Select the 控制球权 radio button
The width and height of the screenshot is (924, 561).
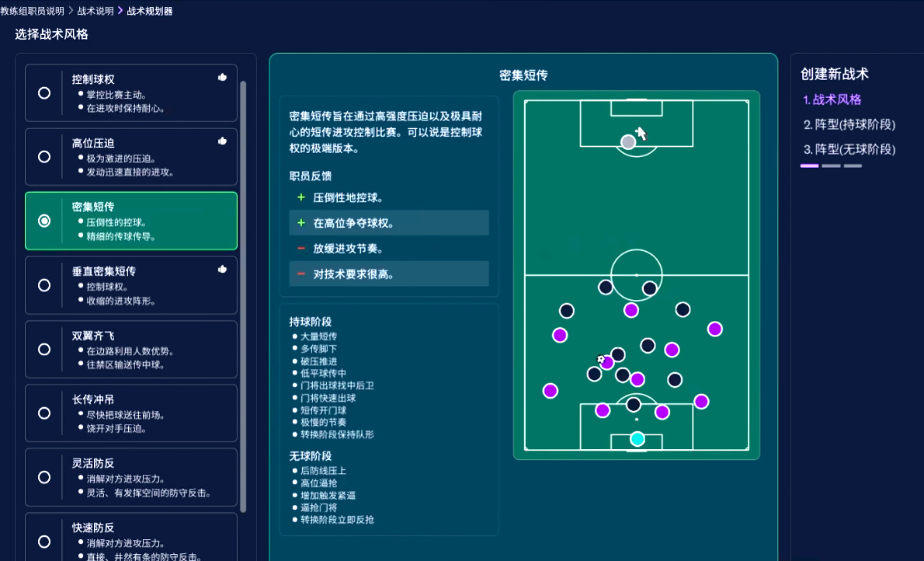click(x=44, y=93)
